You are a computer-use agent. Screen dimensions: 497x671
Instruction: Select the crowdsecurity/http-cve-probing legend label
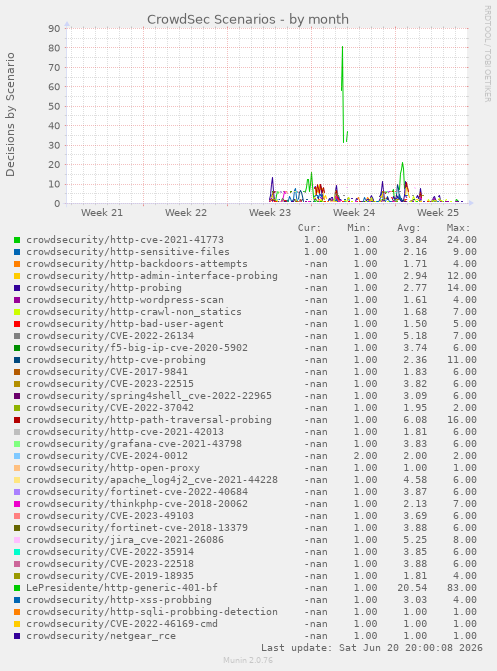coord(116,360)
